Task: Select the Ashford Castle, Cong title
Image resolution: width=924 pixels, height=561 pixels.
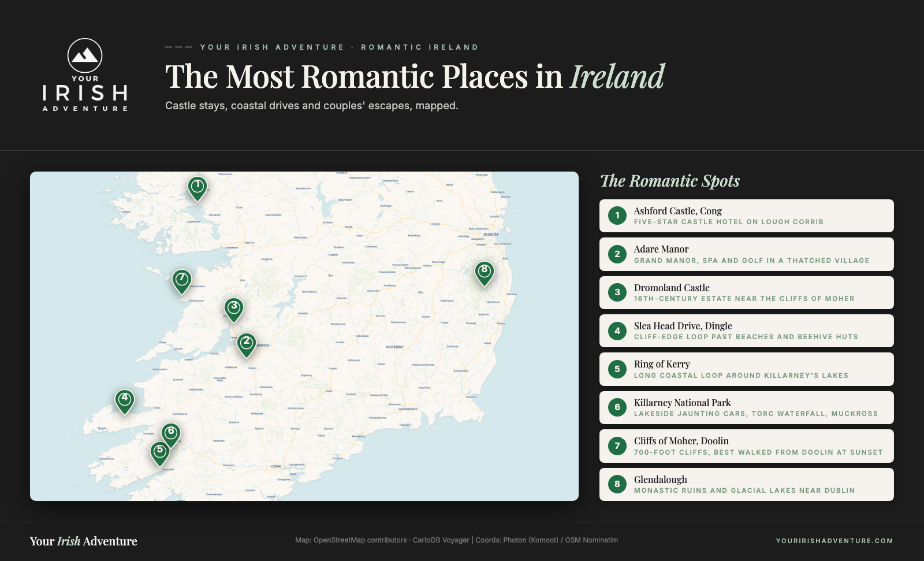Action: click(x=678, y=211)
